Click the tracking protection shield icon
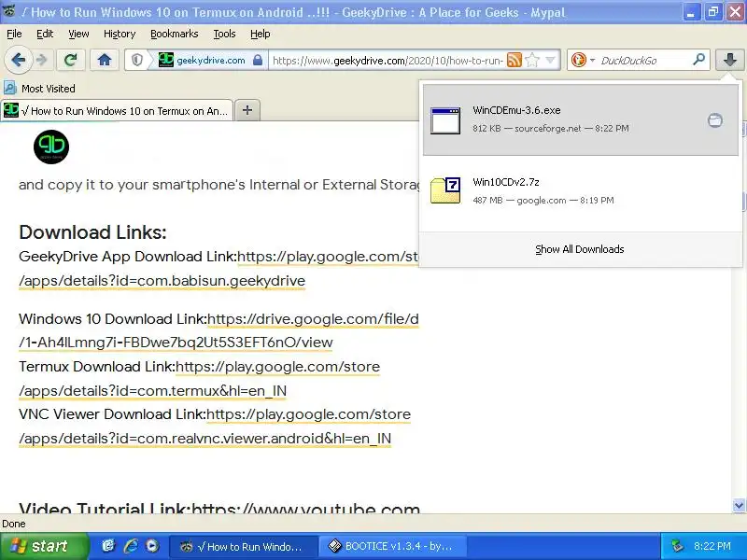 pyautogui.click(x=137, y=61)
